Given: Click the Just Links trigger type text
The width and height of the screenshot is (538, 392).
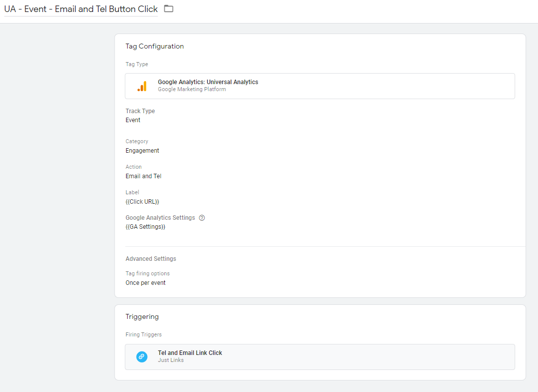Looking at the screenshot, I should pyautogui.click(x=171, y=360).
